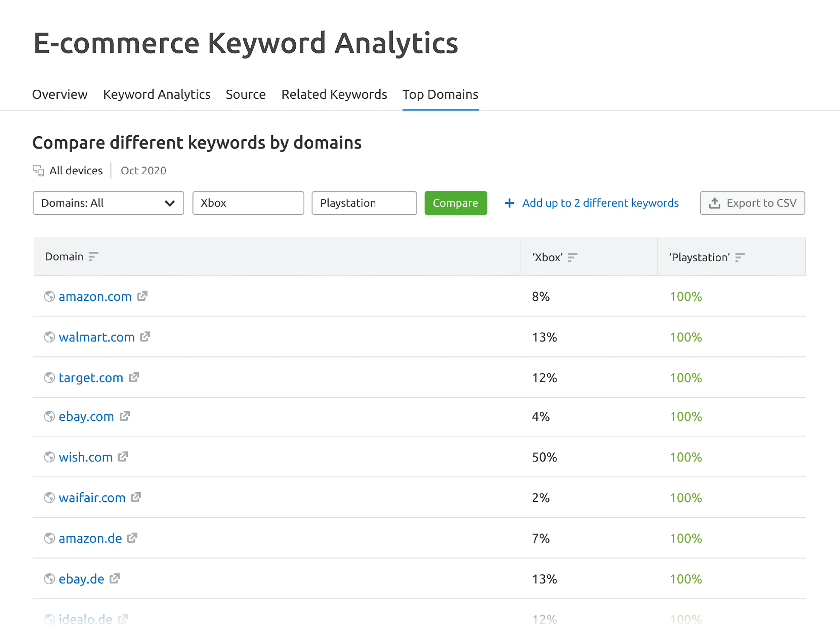Select the 7% Xbox value for amazon.de

[541, 538]
